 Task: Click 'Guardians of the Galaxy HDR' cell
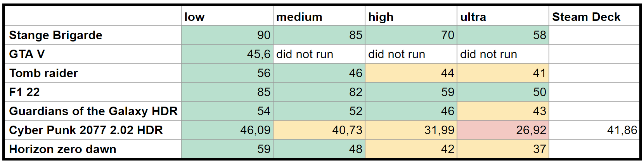[x=93, y=111]
